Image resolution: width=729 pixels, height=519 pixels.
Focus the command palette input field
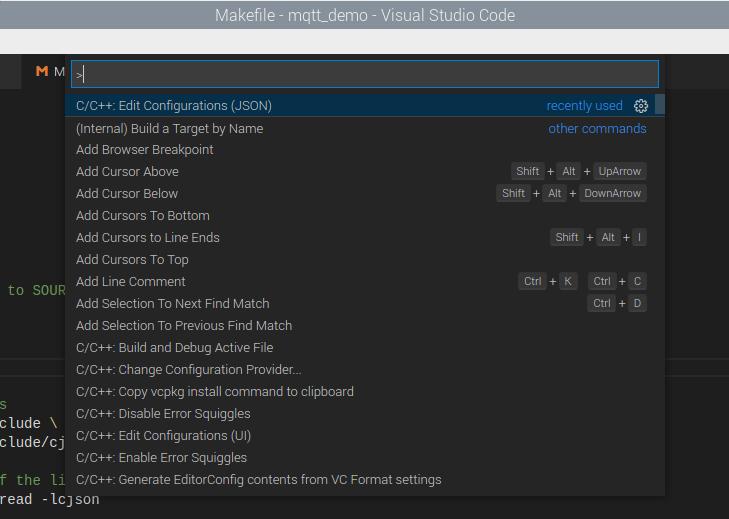click(x=365, y=74)
